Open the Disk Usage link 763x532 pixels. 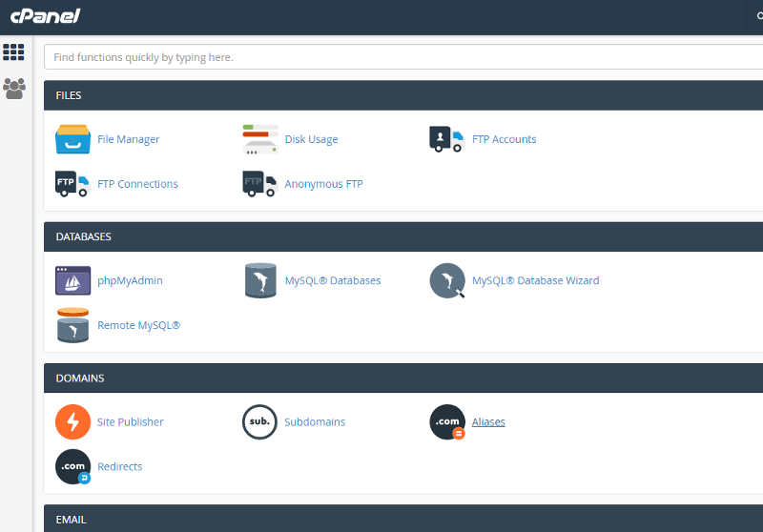tap(312, 139)
